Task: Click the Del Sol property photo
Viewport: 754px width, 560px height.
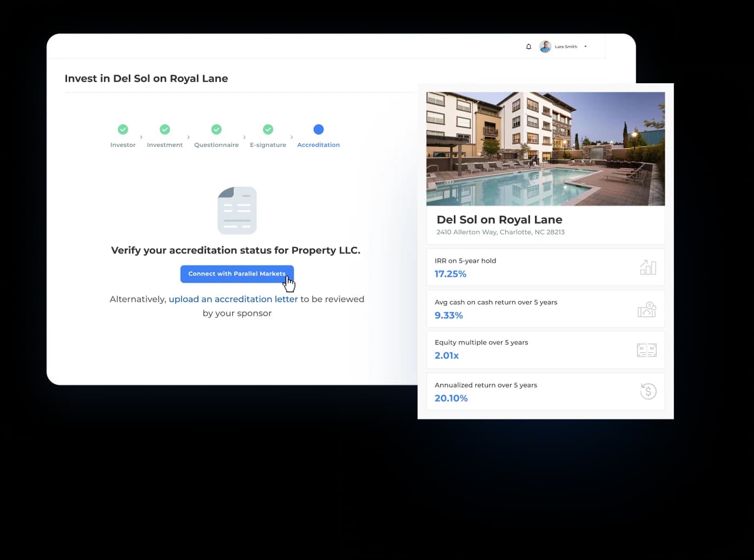Action: click(x=545, y=149)
